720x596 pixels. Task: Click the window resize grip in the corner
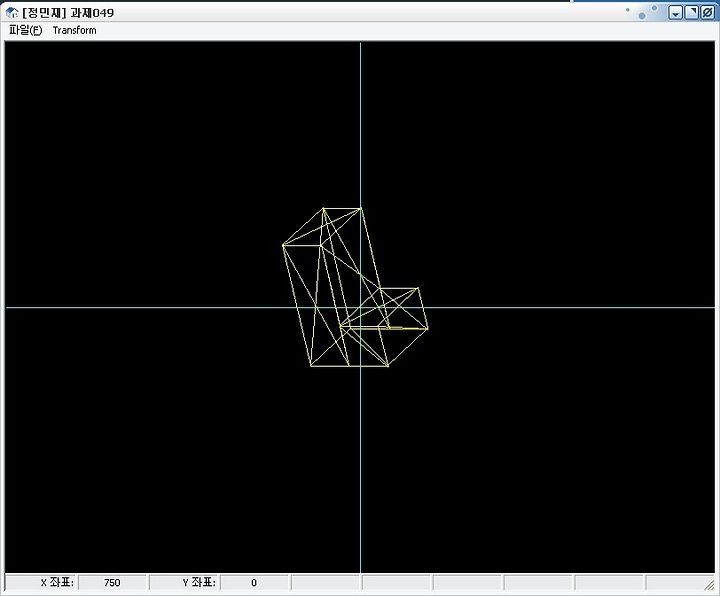pyautogui.click(x=710, y=585)
